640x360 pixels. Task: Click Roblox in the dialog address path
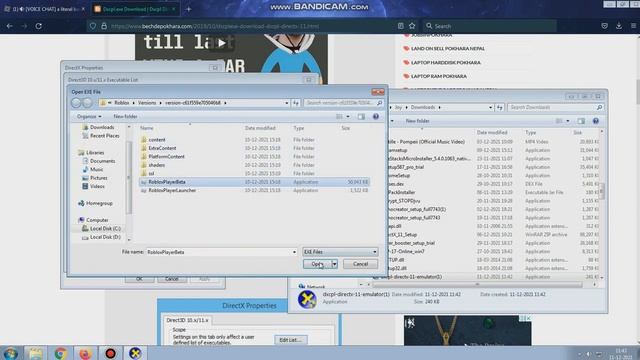(122, 103)
